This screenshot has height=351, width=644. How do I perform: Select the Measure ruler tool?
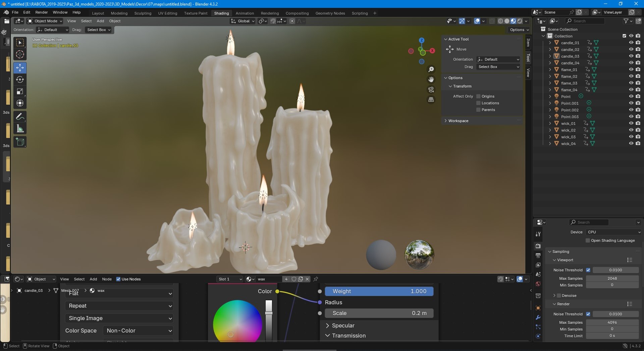coord(20,129)
